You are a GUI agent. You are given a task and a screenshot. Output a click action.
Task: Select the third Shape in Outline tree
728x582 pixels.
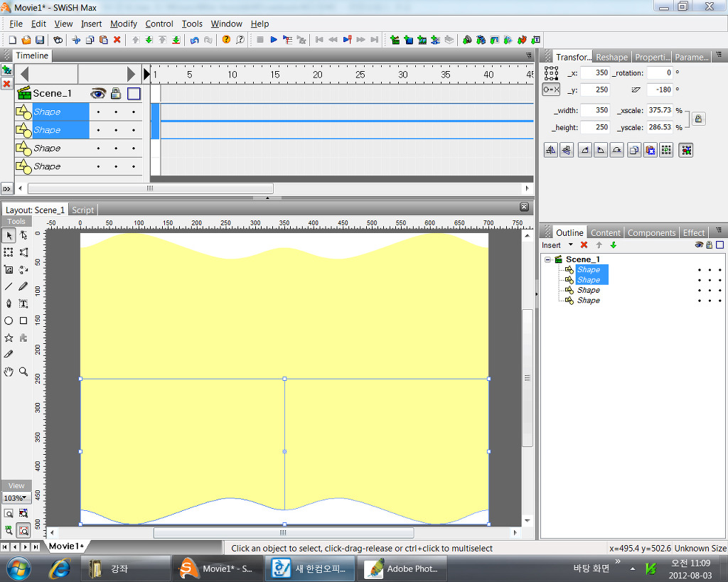pyautogui.click(x=588, y=290)
